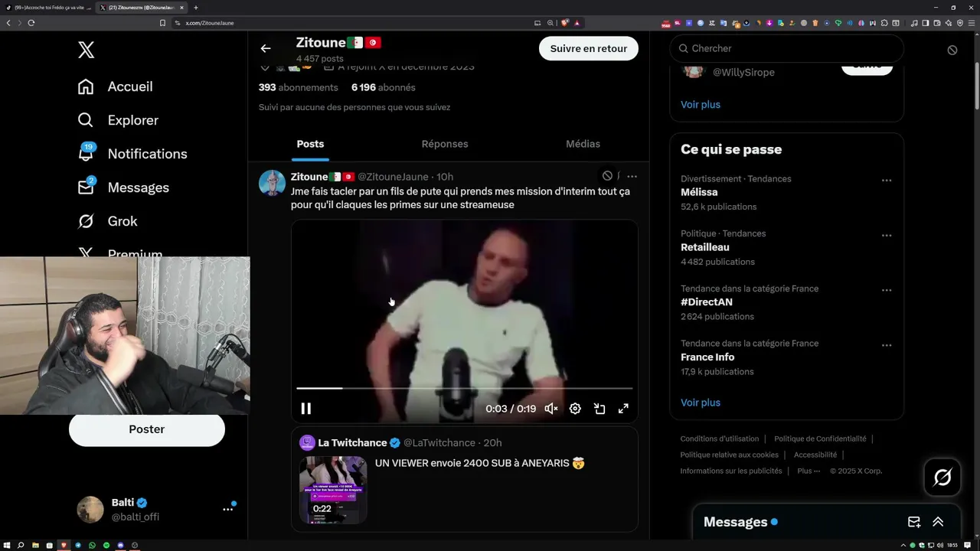Expand Messages drawer chevrons
Screen dimensions: 980x551
[x=938, y=522]
